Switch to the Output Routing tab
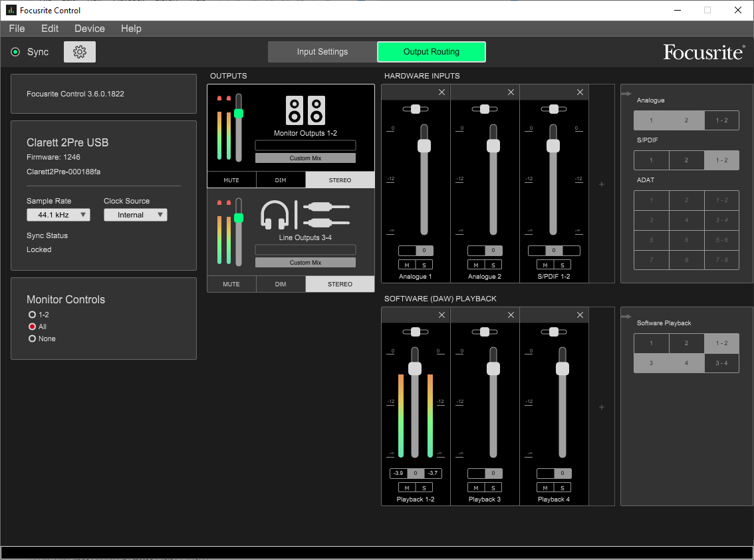The height and width of the screenshot is (560, 754). pos(432,52)
